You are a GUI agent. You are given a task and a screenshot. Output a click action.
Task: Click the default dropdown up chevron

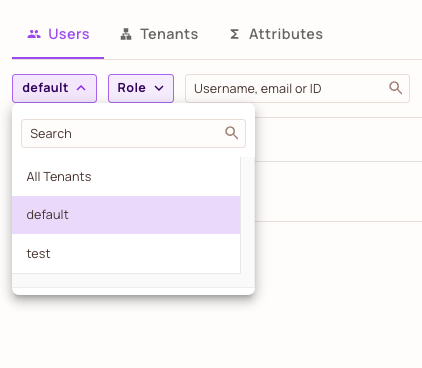(81, 88)
